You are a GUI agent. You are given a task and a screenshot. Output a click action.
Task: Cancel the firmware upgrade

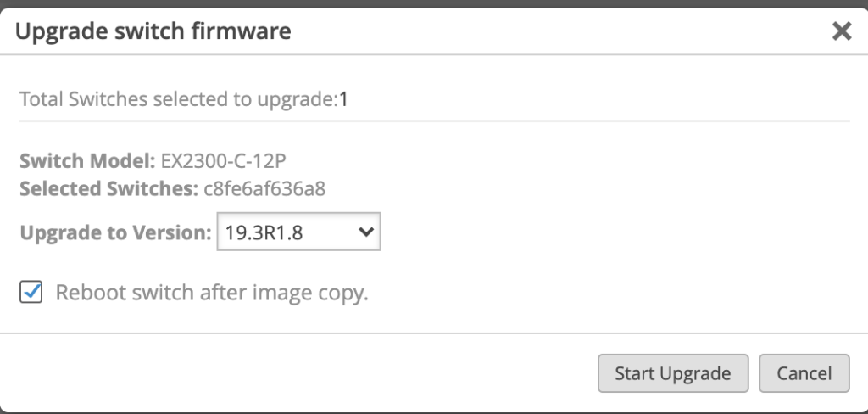tap(804, 373)
